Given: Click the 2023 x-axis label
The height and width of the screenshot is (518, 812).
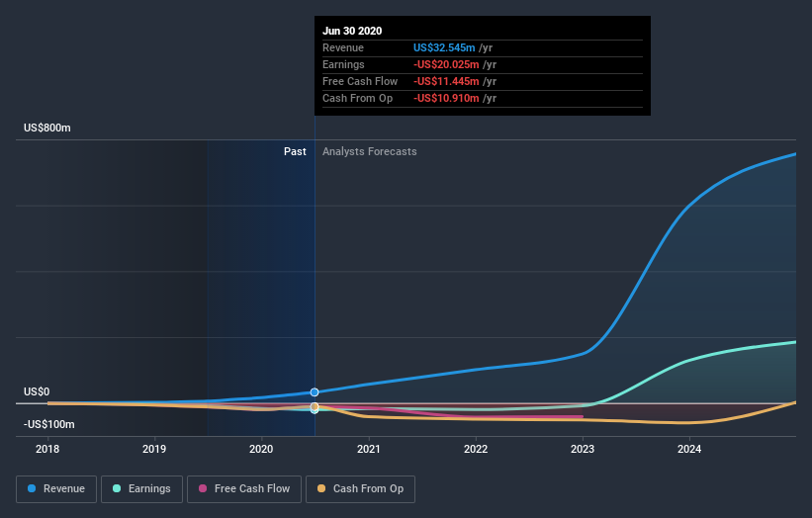Looking at the screenshot, I should click(x=583, y=449).
